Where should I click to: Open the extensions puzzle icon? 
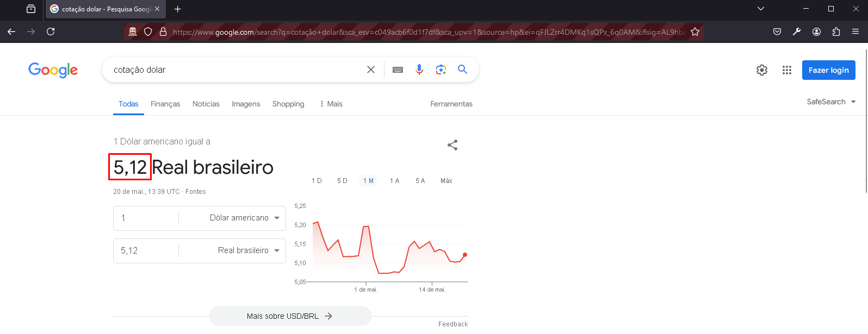(836, 31)
